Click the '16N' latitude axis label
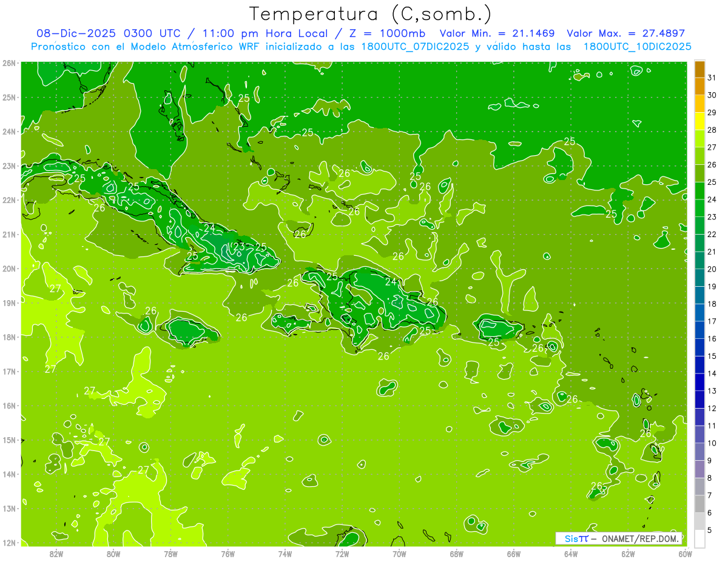 pos(8,406)
